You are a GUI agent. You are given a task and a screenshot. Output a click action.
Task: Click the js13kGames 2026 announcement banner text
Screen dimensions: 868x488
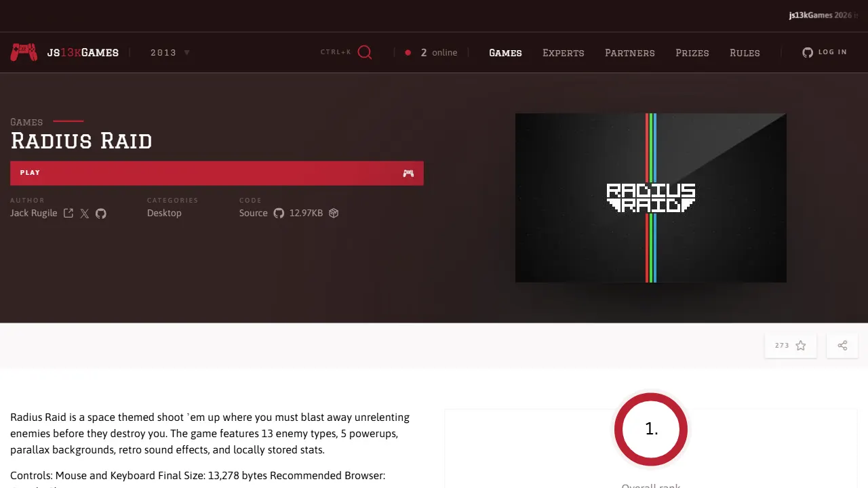tap(823, 16)
